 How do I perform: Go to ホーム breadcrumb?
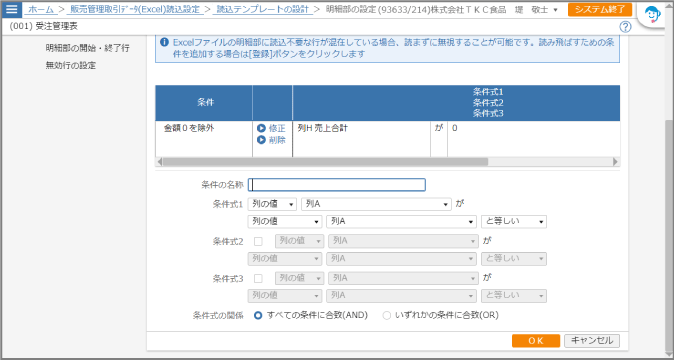tap(41, 9)
